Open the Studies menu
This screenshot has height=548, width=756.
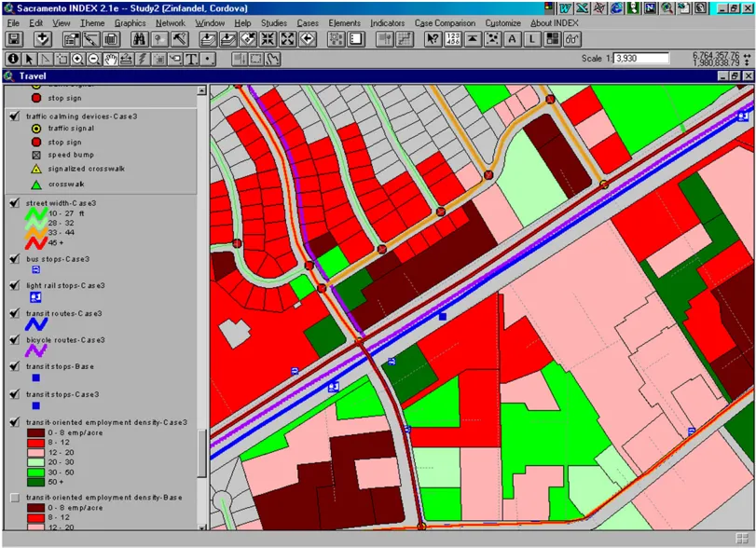[x=275, y=23]
